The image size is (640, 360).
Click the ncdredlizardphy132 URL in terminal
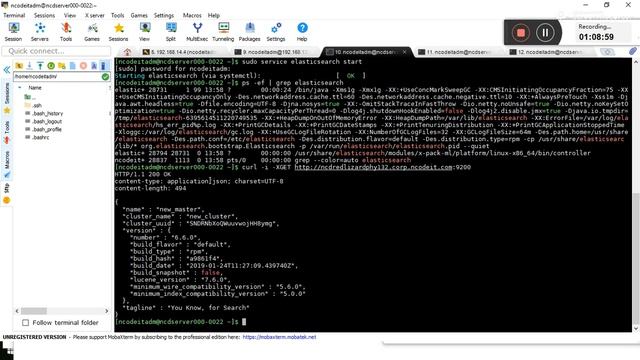[373, 167]
